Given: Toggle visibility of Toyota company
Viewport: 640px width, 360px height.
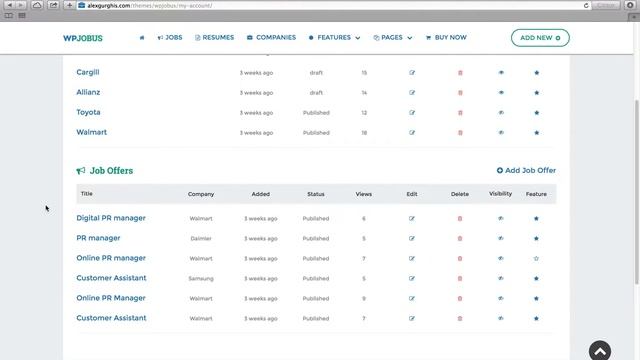Looking at the screenshot, I should pyautogui.click(x=501, y=113).
